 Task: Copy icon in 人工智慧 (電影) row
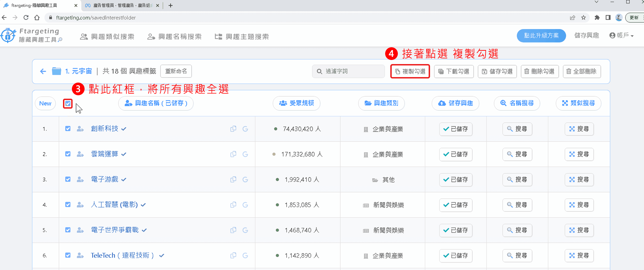(233, 205)
